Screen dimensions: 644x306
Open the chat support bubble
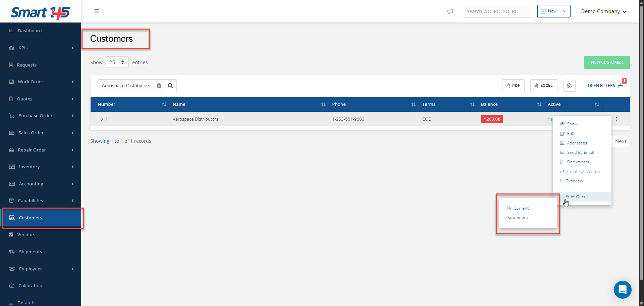623,290
